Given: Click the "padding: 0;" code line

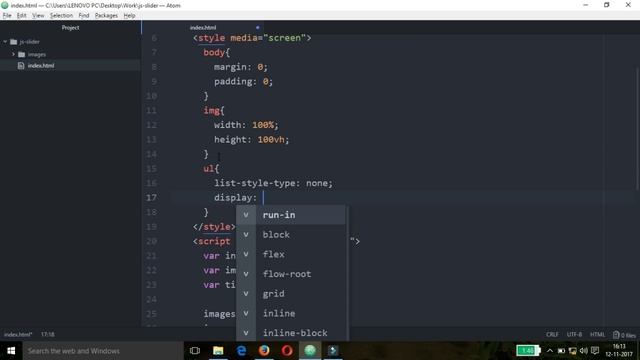Looking at the screenshot, I should [243, 82].
